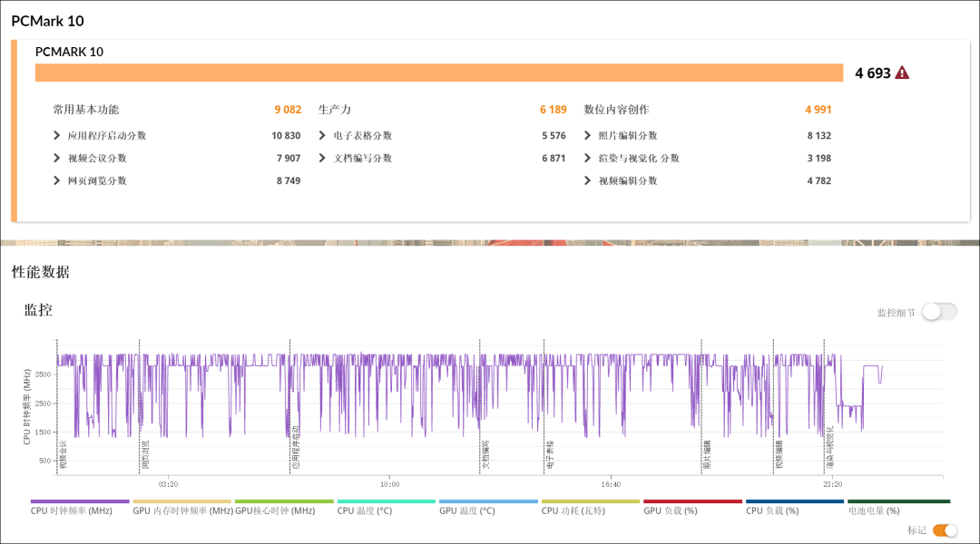Click the 10:00 time label on the chart axis
980x544 pixels.
[389, 484]
